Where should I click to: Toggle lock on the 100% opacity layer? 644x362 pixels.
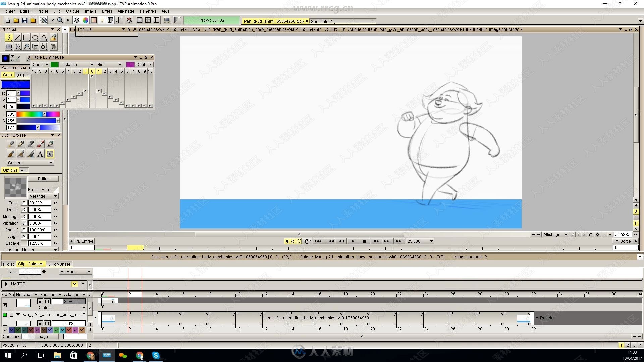click(40, 323)
